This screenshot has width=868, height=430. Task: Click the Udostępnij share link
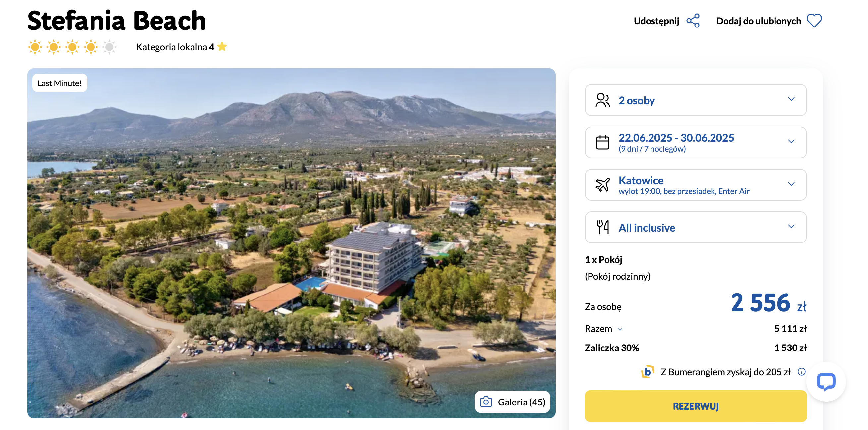(656, 21)
